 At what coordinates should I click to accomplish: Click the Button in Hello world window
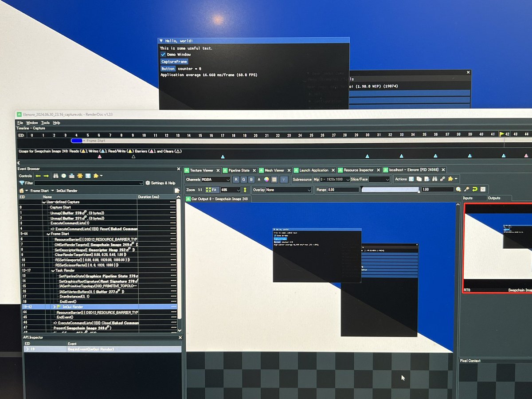[168, 69]
